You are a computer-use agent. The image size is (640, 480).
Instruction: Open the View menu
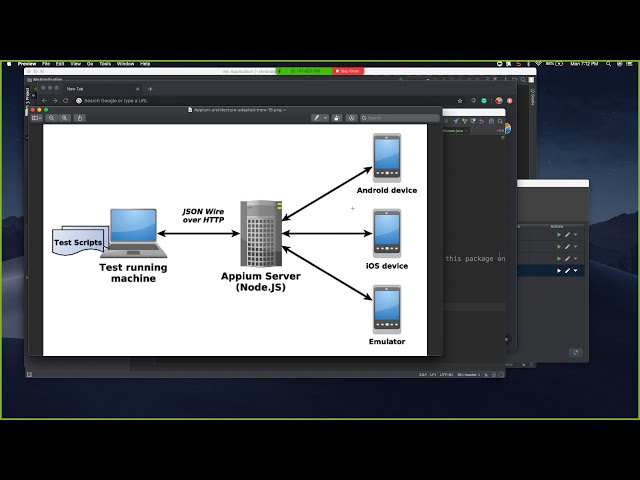point(76,64)
